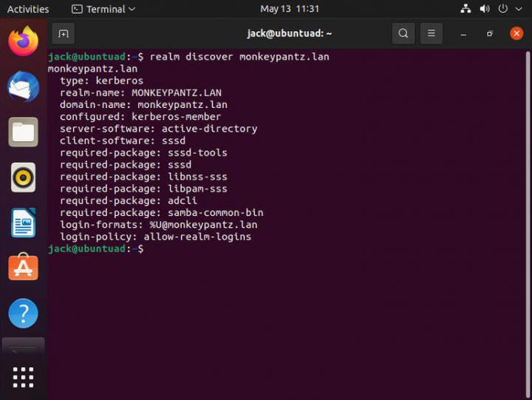The height and width of the screenshot is (400, 532).
Task: Open Ubuntu Software store
Action: [23, 268]
